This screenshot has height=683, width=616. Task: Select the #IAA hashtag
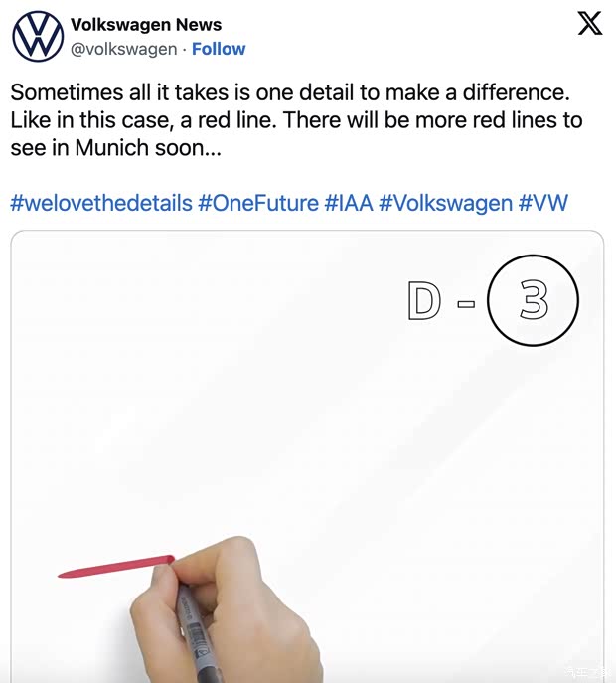349,203
